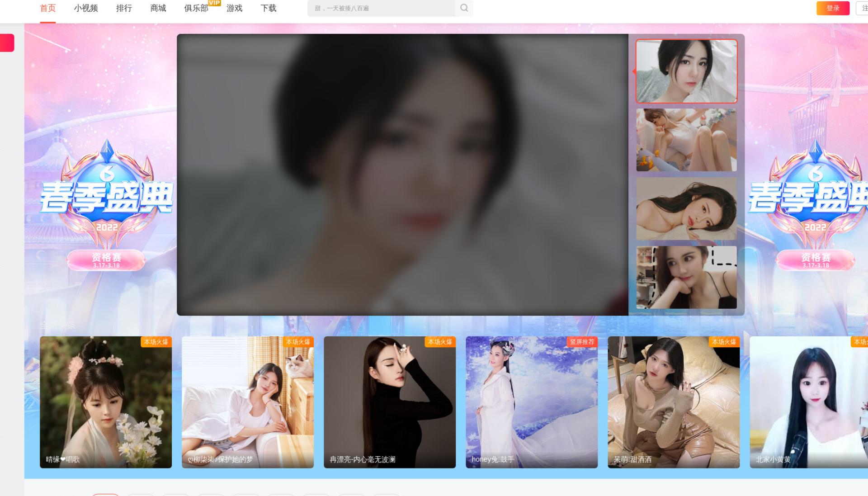This screenshot has width=868, height=496.
Task: Open the 下载 download page
Action: pyautogui.click(x=269, y=8)
